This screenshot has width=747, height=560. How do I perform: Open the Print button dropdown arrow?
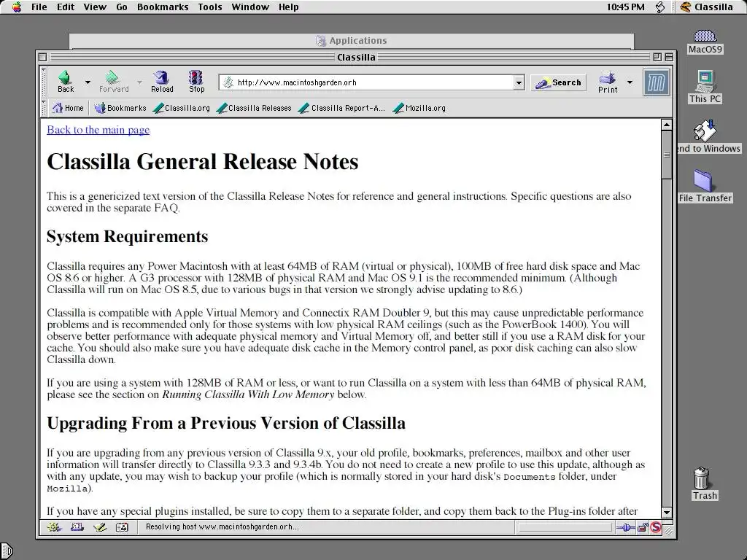630,82
